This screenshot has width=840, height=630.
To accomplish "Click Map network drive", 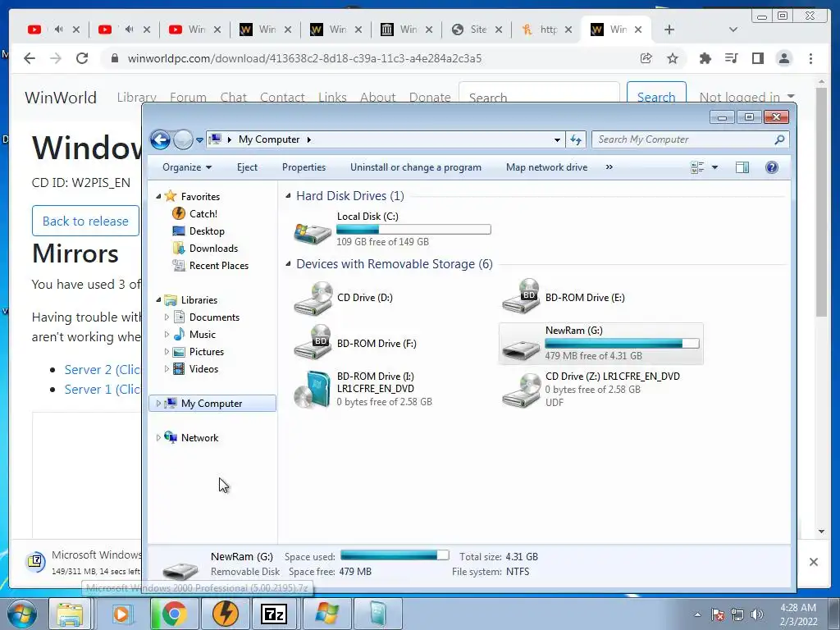I will pos(546,167).
